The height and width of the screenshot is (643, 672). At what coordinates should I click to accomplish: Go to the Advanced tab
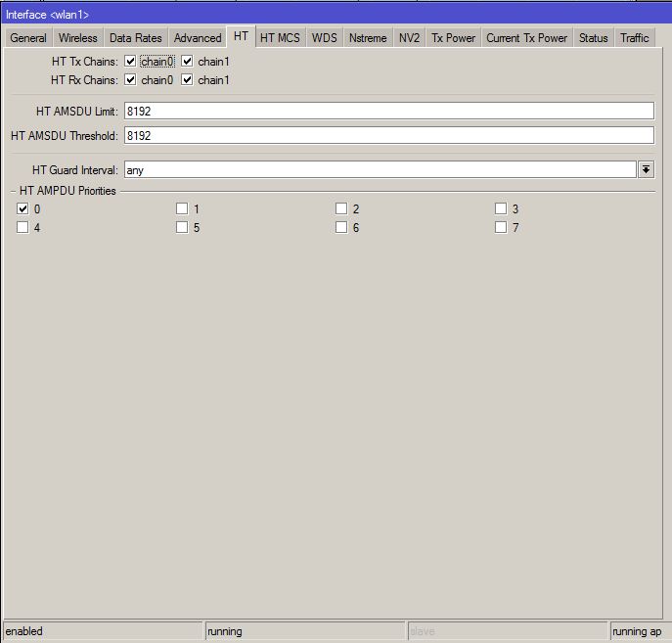pyautogui.click(x=198, y=38)
